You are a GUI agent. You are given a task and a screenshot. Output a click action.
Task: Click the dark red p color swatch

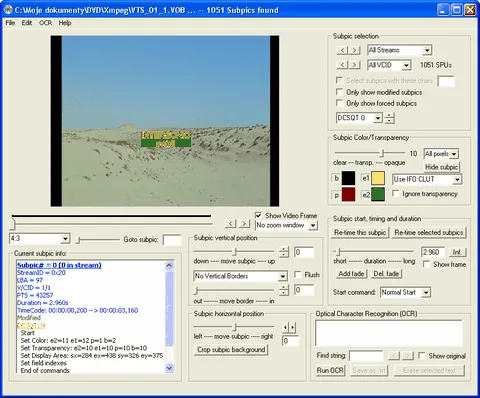348,194
